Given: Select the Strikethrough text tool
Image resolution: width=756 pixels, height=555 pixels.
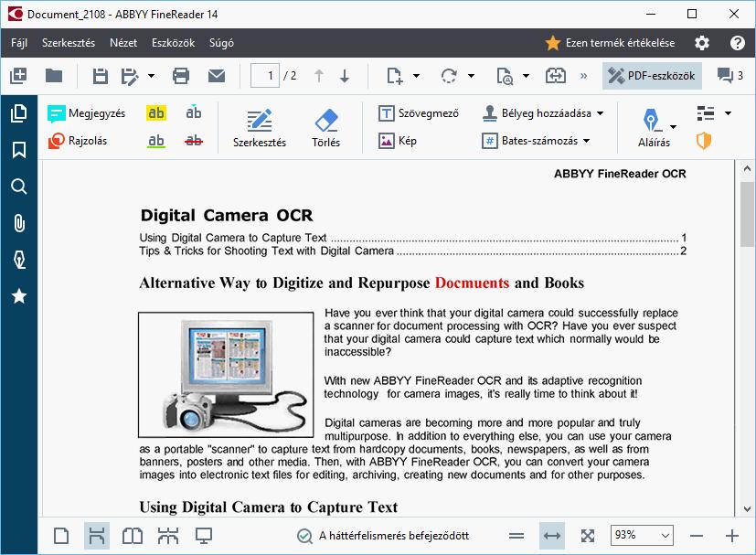Looking at the screenshot, I should pyautogui.click(x=193, y=141).
